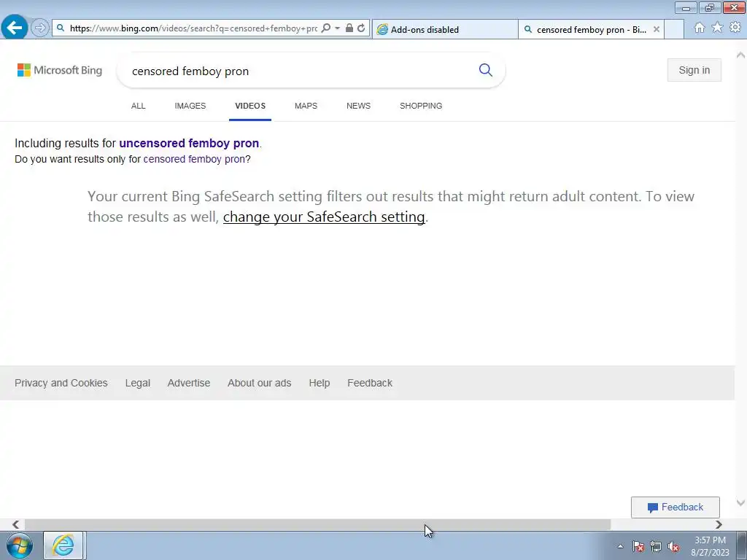Screen dimensions: 747x560
Task: Restore down the Internet Explorer window
Action: (709, 8)
